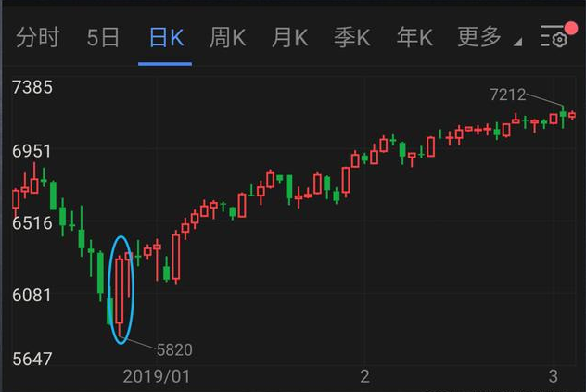
Task: Click the 7212 high price label
Action: (x=507, y=95)
